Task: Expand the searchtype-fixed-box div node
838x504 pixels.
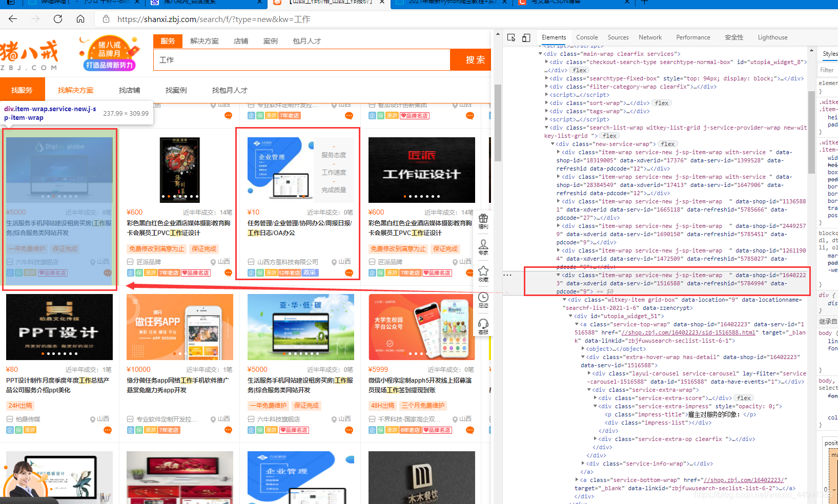Action: tap(546, 78)
